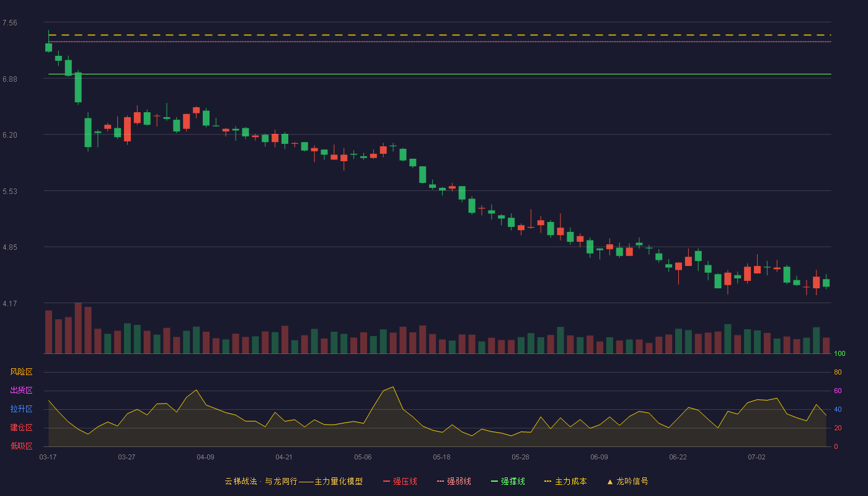Viewport: 868px width, 496px height.
Task: Click the 6.20 price axis label
Action: [x=10, y=135]
